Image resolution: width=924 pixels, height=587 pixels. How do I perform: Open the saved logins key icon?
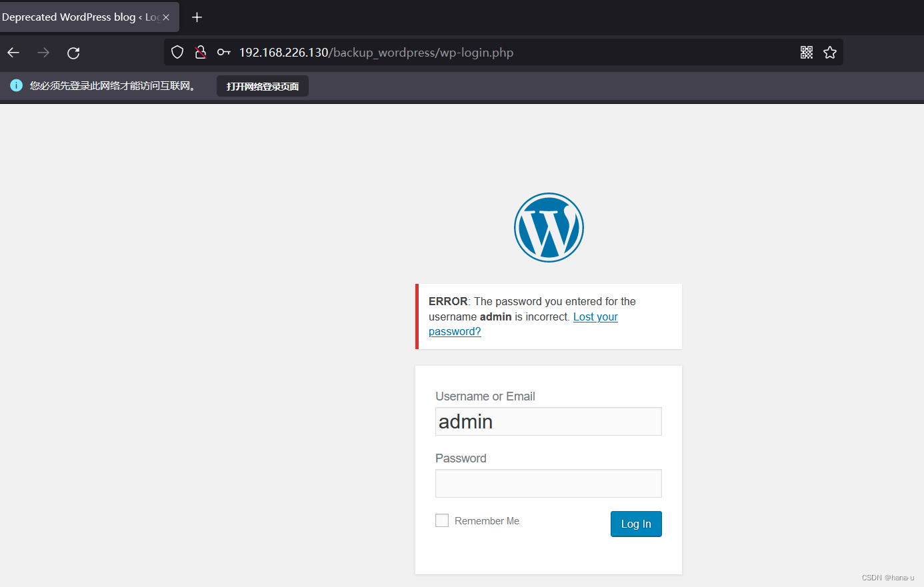[x=223, y=52]
